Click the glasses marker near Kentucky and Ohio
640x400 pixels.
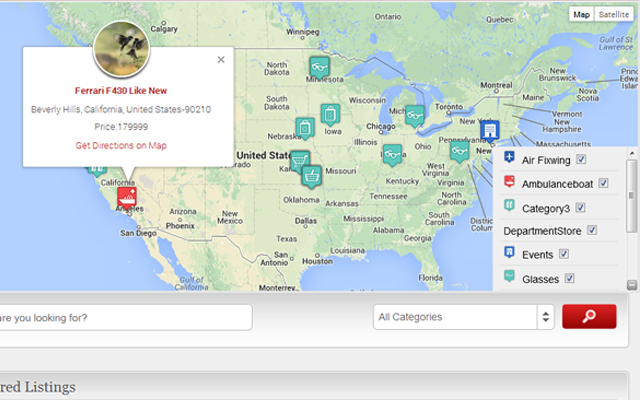392,155
